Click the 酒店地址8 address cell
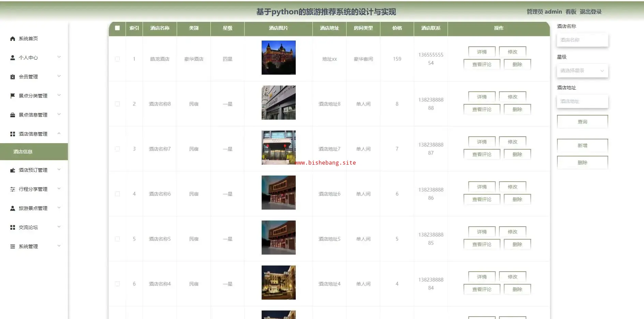 pos(329,104)
